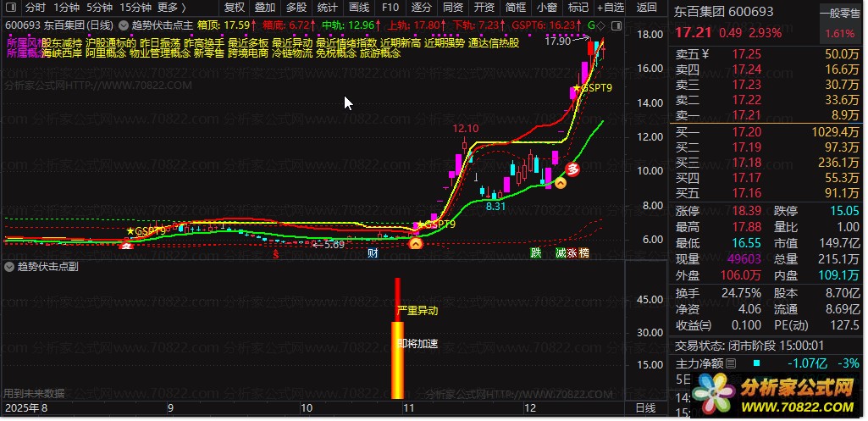Screen dimensions: 868x421
Task: Click the ¥ icon beside 卖五
Action: point(705,54)
